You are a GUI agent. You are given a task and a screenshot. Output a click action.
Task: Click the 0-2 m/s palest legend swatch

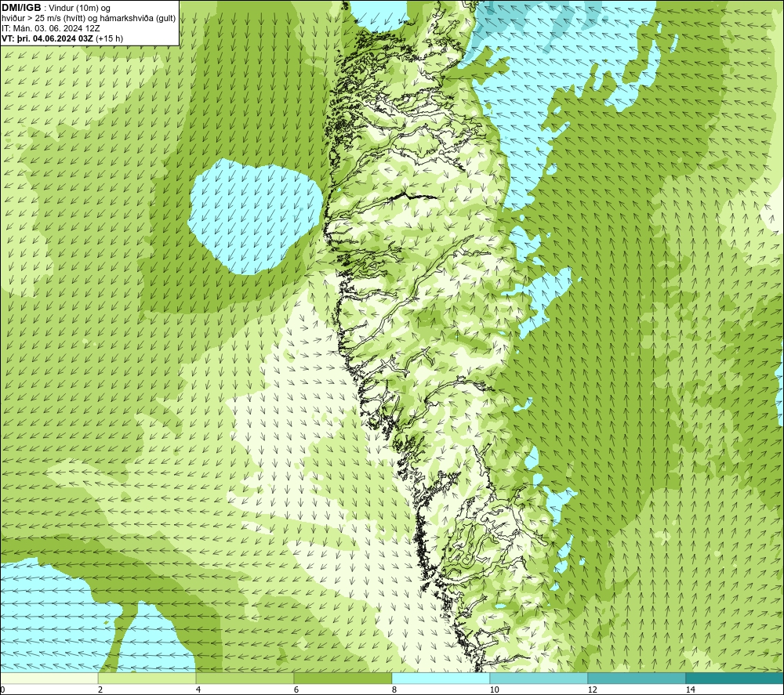coord(49,678)
